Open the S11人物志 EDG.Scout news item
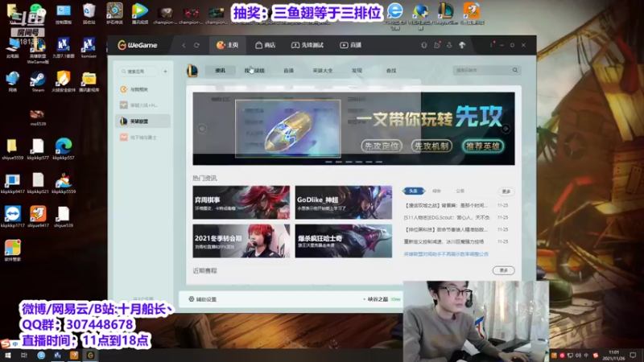 [447, 217]
